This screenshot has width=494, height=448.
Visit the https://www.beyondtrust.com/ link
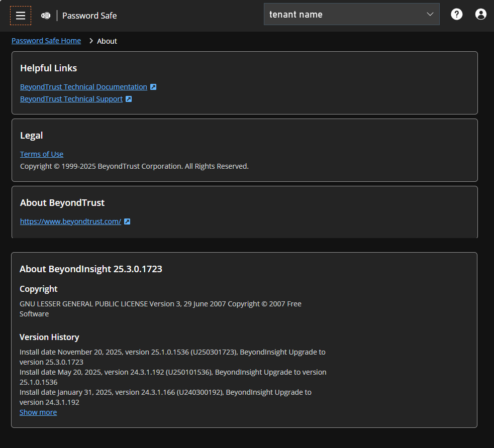[x=70, y=221]
